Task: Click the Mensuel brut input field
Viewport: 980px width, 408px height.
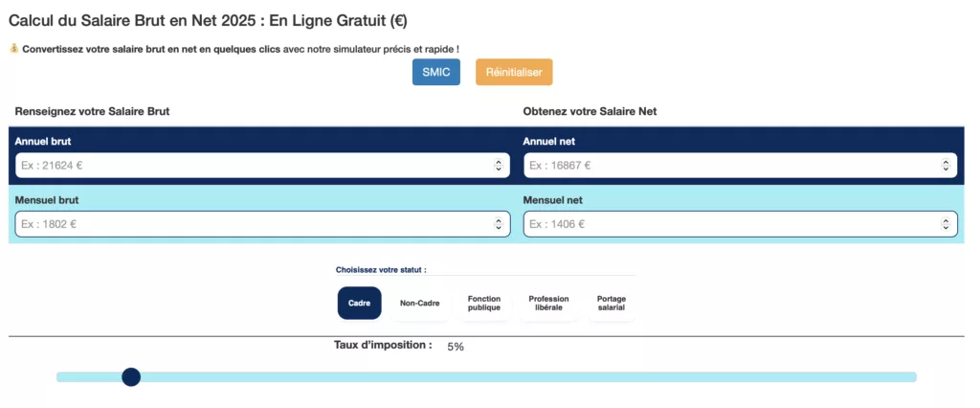Action: [262, 224]
